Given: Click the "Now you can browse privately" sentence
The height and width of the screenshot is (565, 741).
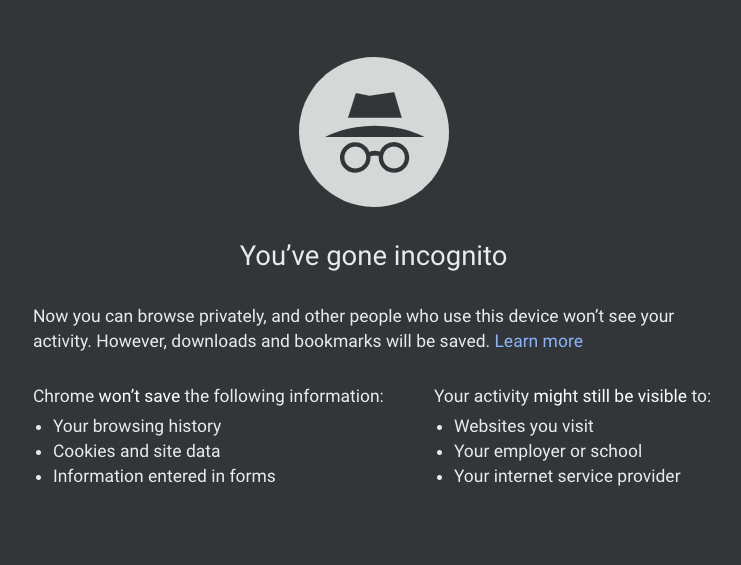Looking at the screenshot, I should [x=353, y=316].
